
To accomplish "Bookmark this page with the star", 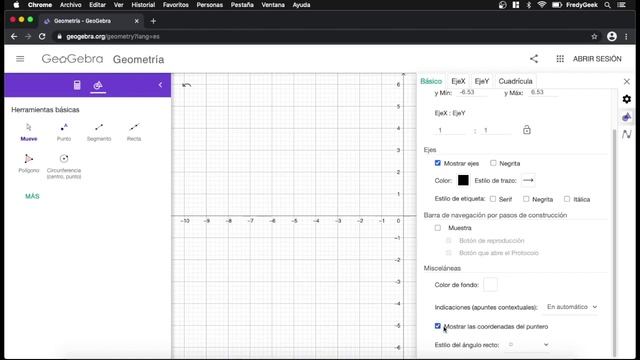I will coord(594,36).
